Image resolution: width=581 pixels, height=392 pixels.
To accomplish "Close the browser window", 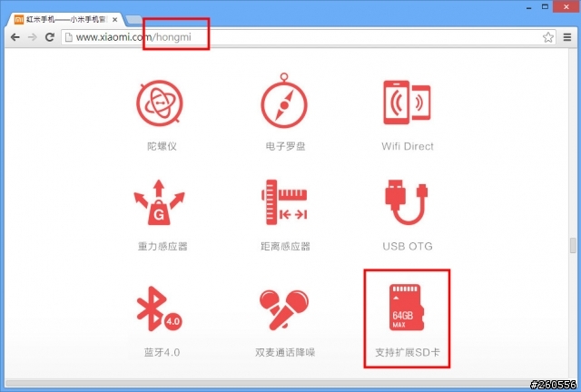I will click(x=566, y=6).
